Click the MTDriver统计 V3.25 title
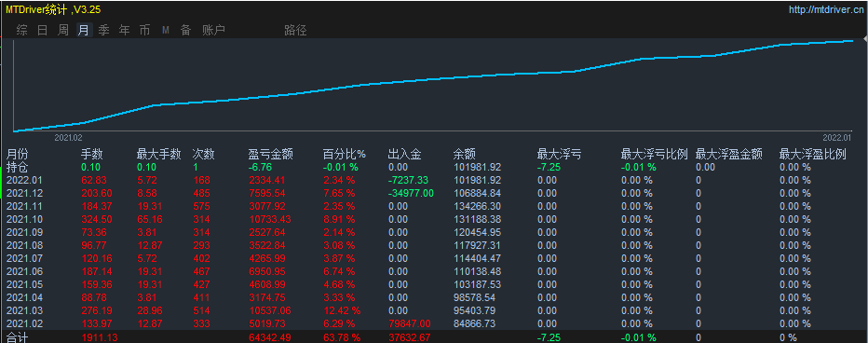 point(53,9)
